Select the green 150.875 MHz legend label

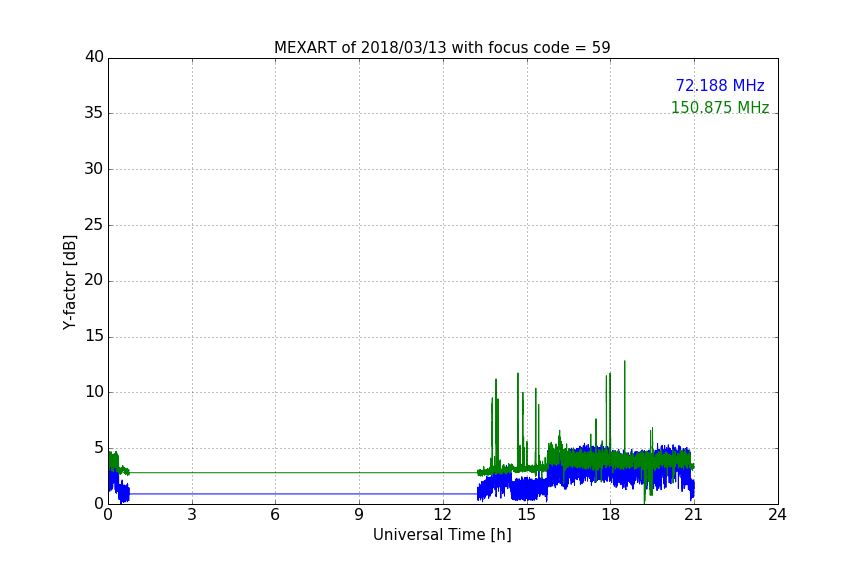point(719,108)
